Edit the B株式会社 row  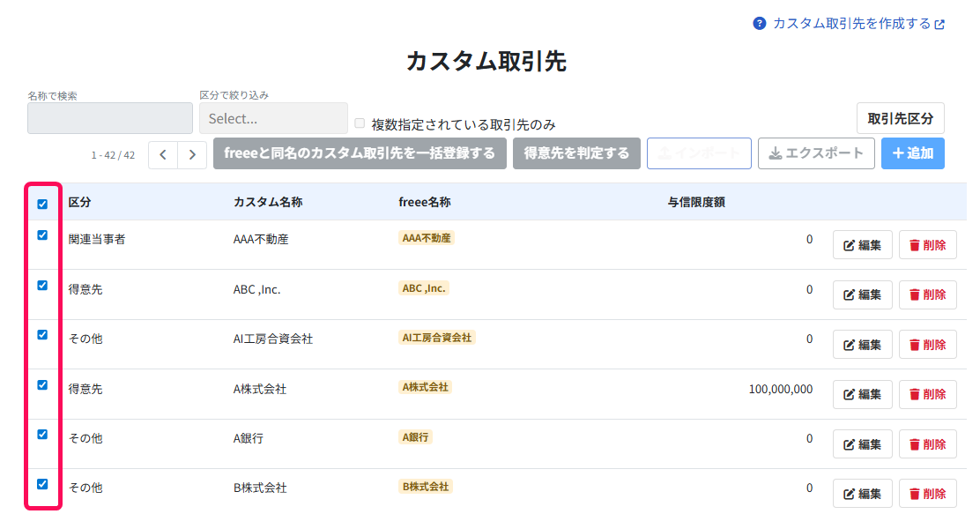click(x=863, y=494)
